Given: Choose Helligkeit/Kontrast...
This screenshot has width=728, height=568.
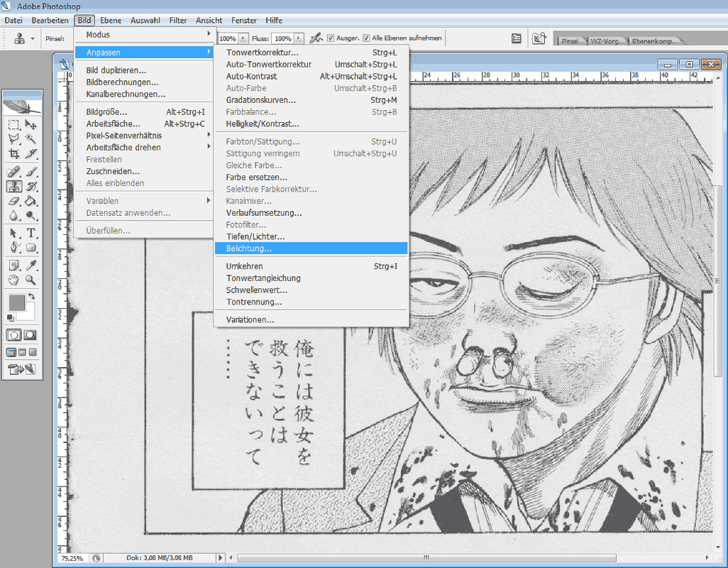Looking at the screenshot, I should [311, 124].
